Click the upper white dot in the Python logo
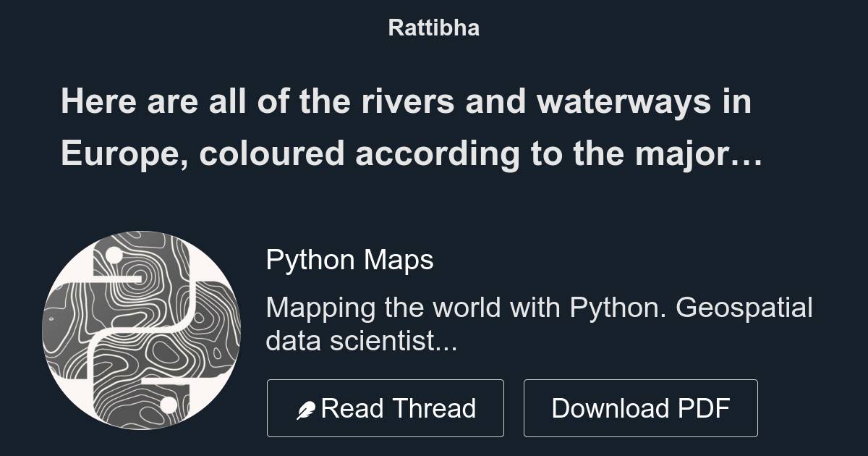The image size is (868, 456). 114,256
